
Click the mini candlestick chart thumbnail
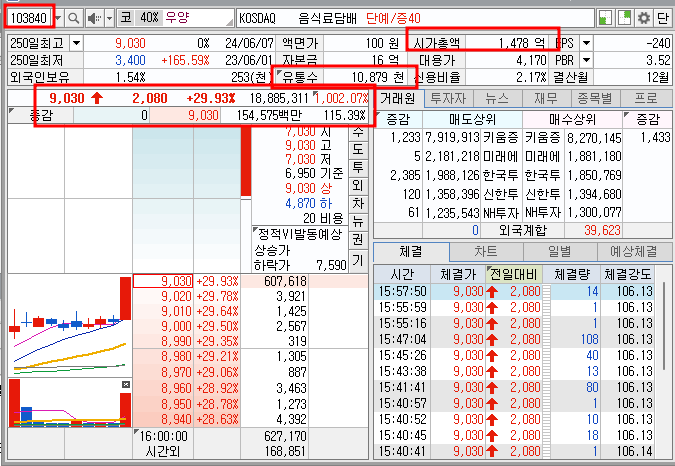click(70, 325)
